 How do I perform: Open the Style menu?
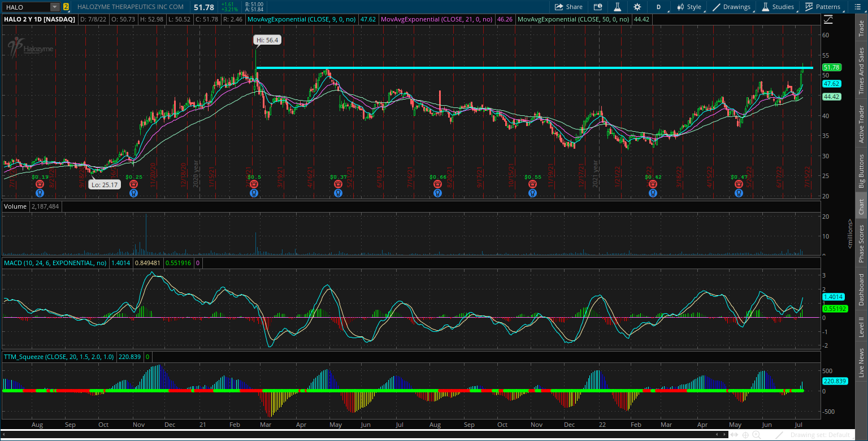point(688,7)
